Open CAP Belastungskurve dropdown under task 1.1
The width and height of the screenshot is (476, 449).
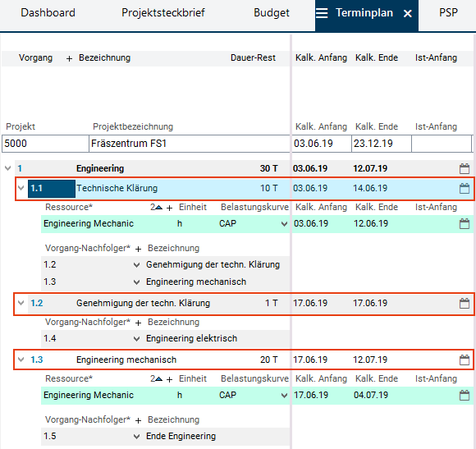point(284,224)
